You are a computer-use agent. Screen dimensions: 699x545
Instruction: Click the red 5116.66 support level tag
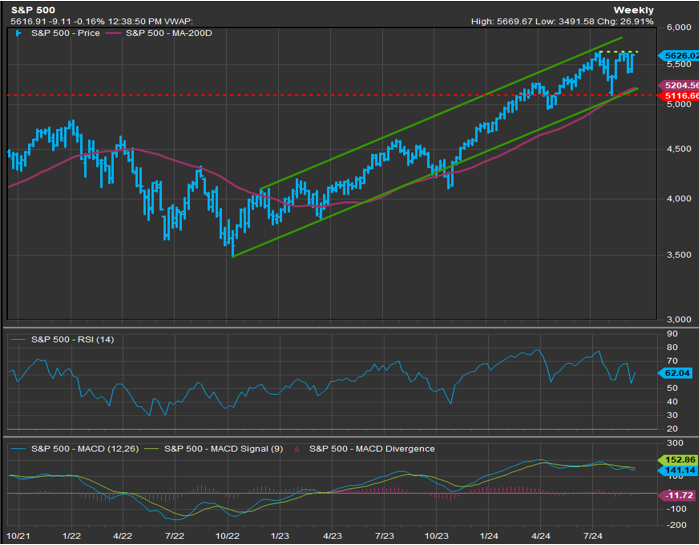678,96
